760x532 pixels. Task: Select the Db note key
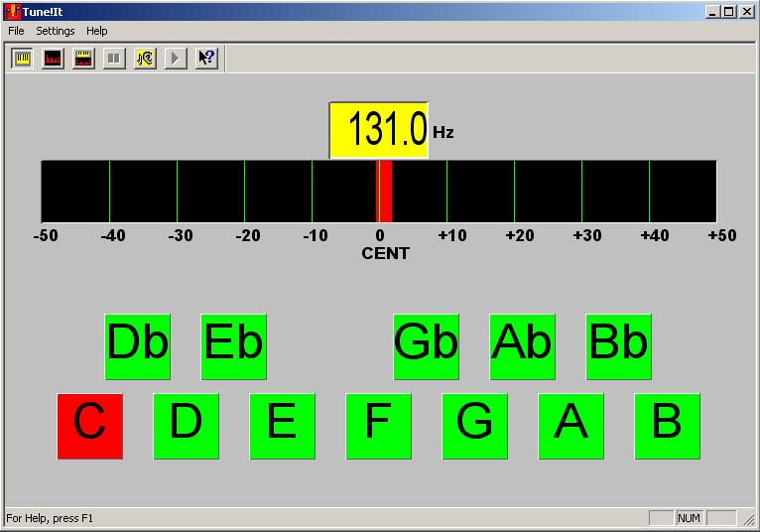pos(138,346)
